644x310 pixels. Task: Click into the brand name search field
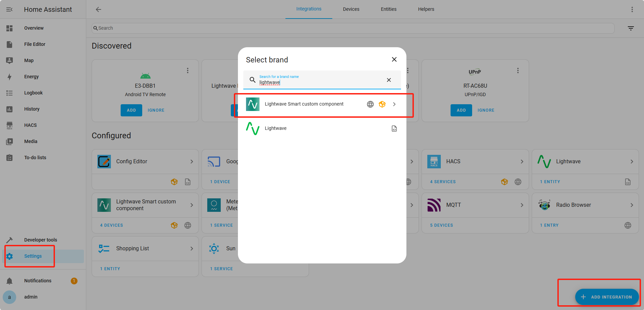320,82
